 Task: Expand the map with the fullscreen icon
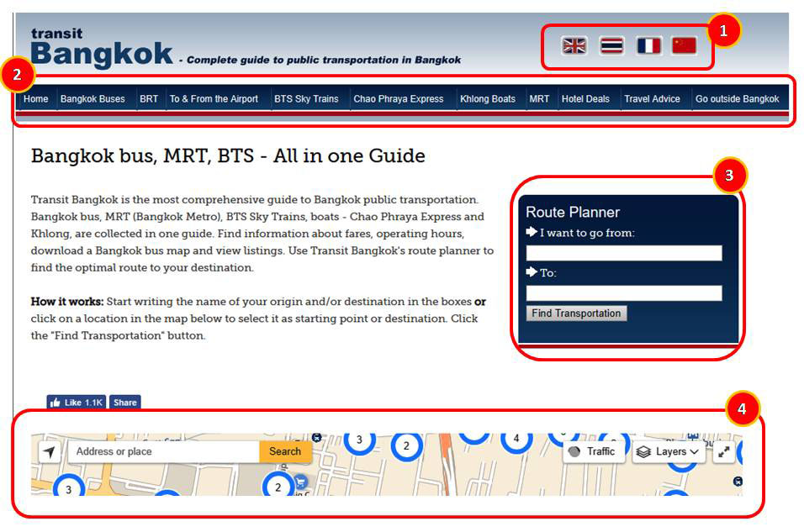[723, 451]
